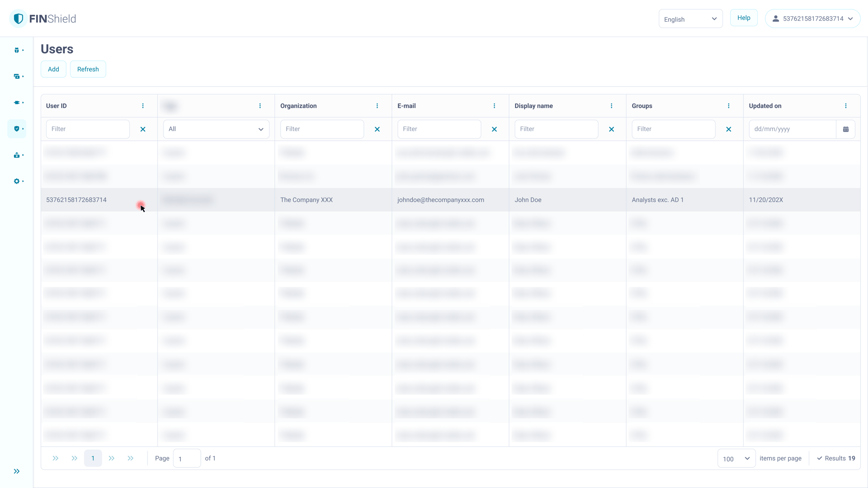This screenshot has width=868, height=488.
Task: Open the plug connector sidebar menu
Action: [17, 103]
